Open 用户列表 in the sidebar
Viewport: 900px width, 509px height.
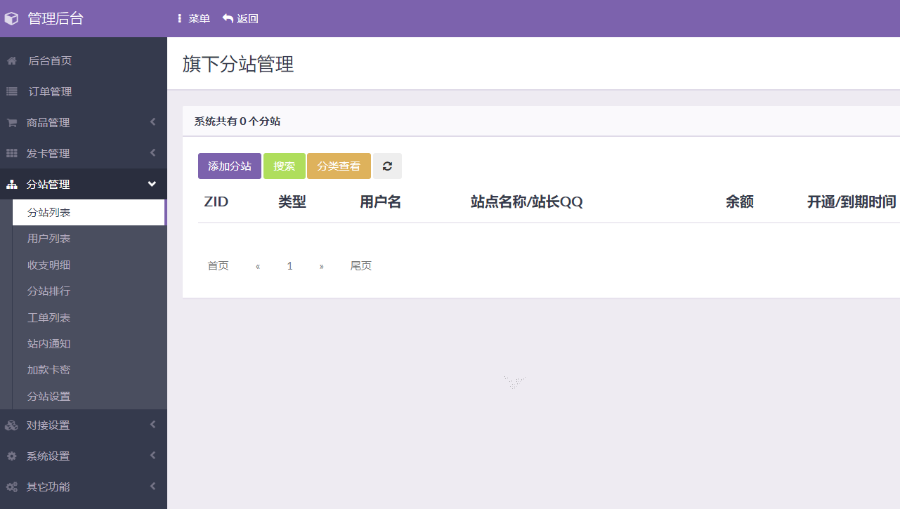tap(49, 239)
